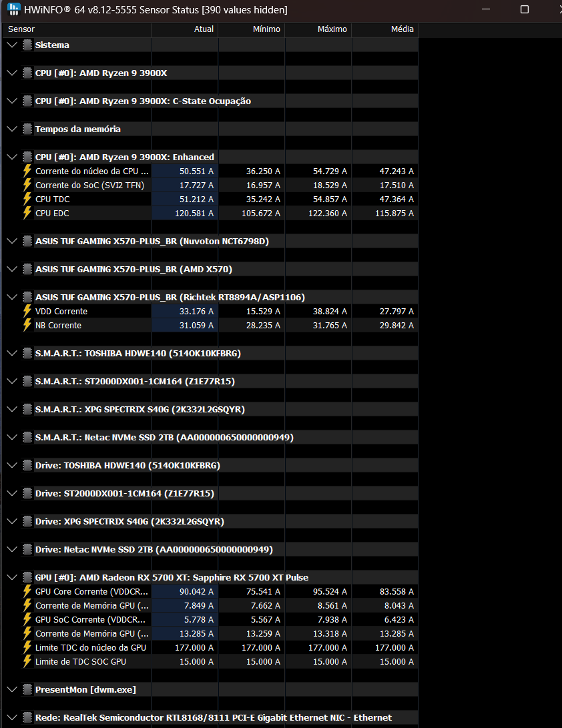Click the lightning icon for Corrente do SoC (SVI2 TFN)
Image resolution: width=562 pixels, height=728 pixels.
(x=27, y=185)
